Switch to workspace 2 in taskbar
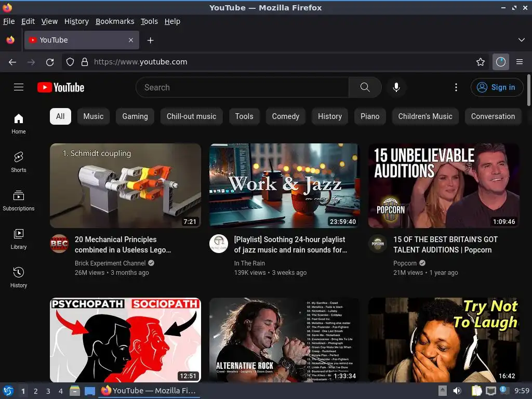The height and width of the screenshot is (399, 532). (x=36, y=391)
